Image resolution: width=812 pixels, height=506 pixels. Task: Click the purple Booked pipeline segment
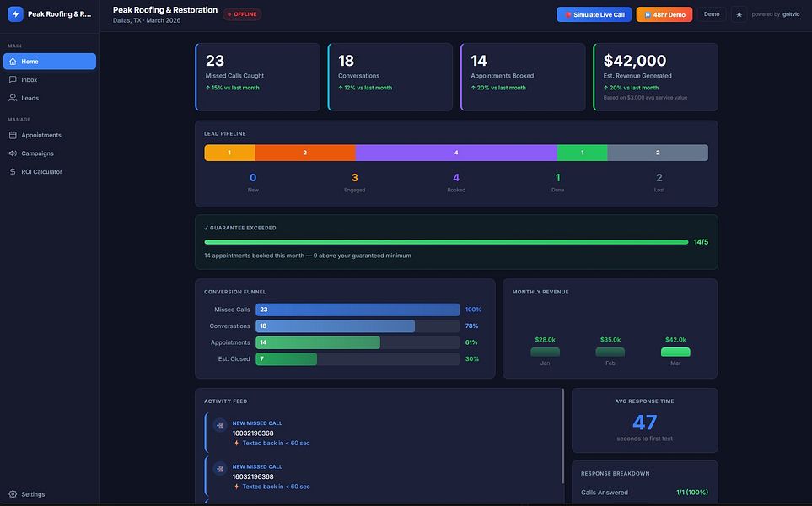pos(456,153)
